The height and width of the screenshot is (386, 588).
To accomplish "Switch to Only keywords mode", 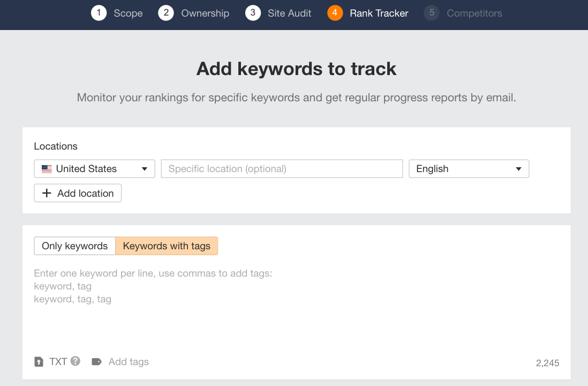I will [74, 246].
